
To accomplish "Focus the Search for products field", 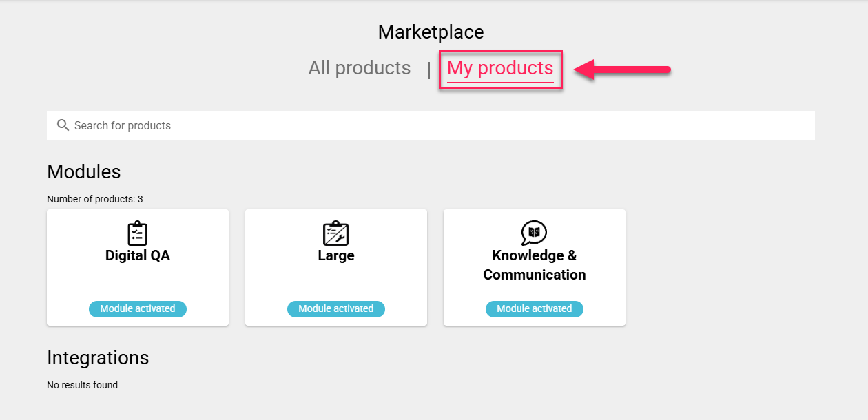I will pos(431,125).
